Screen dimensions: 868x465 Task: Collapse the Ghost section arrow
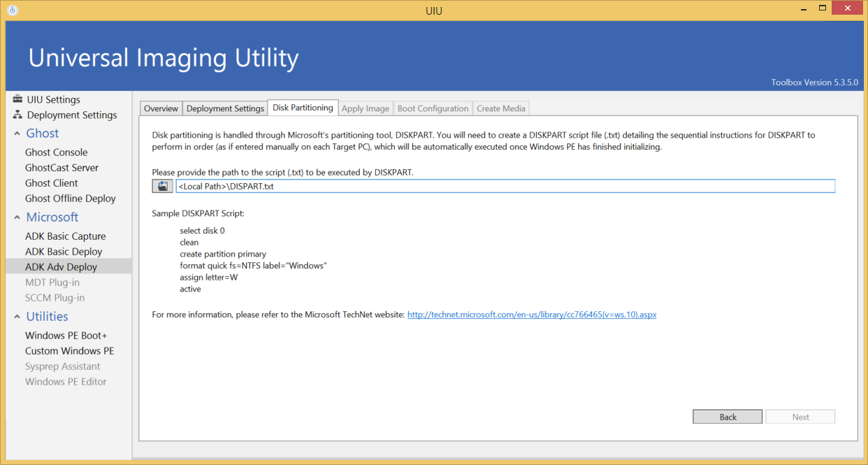click(x=17, y=134)
